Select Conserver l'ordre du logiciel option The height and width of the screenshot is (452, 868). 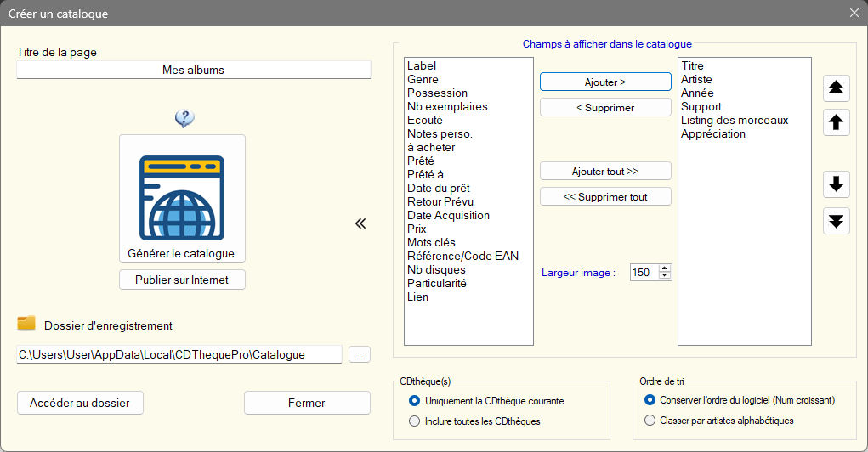tap(650, 400)
